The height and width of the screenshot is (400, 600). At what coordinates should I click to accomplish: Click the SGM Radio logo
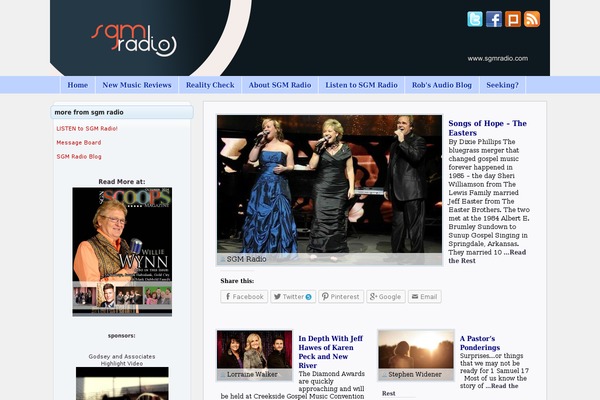coord(134,41)
